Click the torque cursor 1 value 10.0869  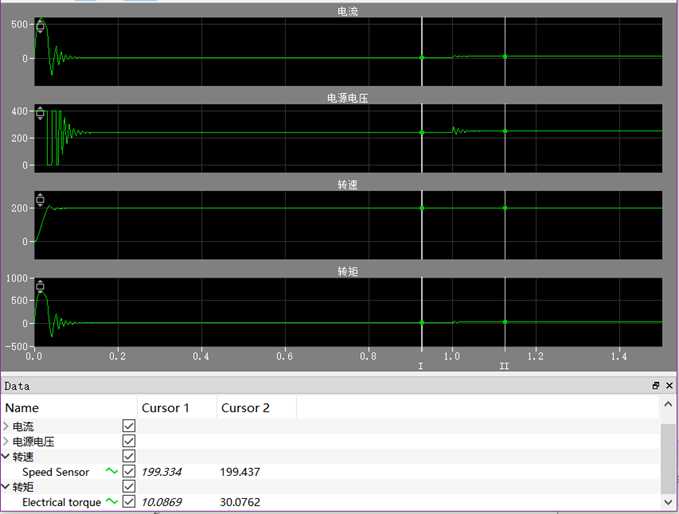[x=162, y=502]
